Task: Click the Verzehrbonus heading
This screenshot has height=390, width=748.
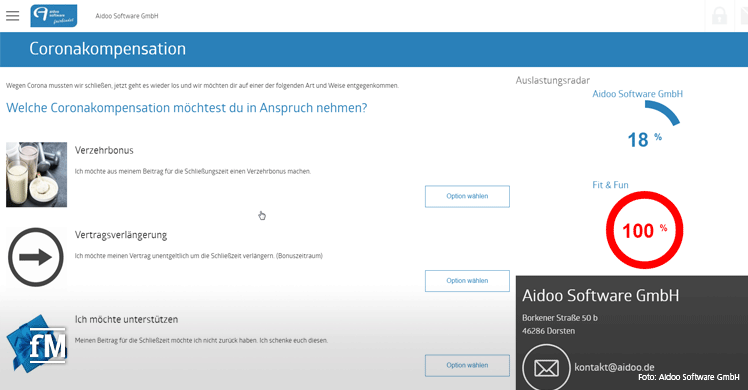Action: [104, 150]
